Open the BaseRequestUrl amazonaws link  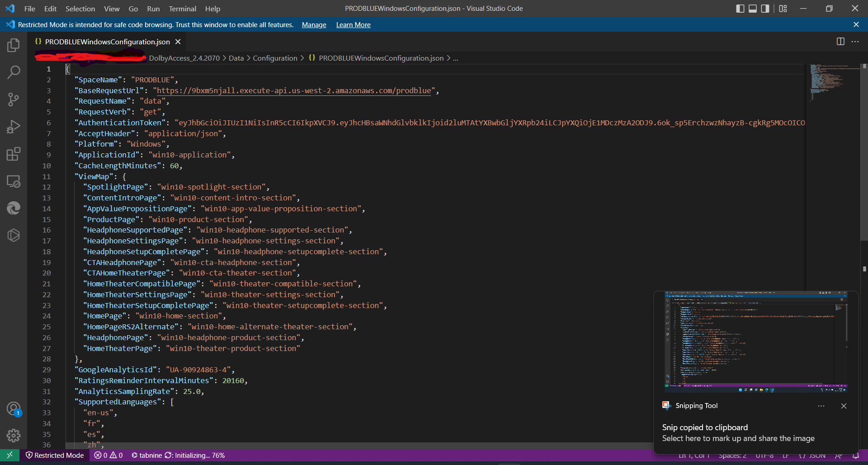(x=294, y=90)
